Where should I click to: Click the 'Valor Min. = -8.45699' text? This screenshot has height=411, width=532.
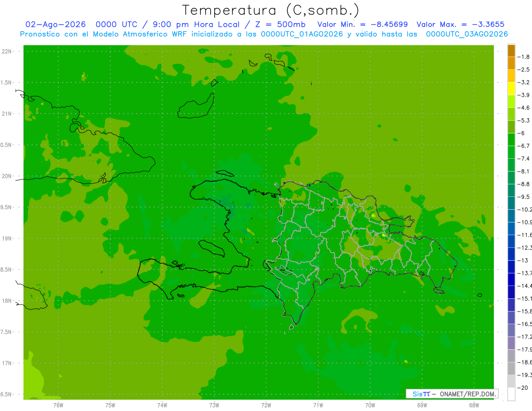pos(363,24)
